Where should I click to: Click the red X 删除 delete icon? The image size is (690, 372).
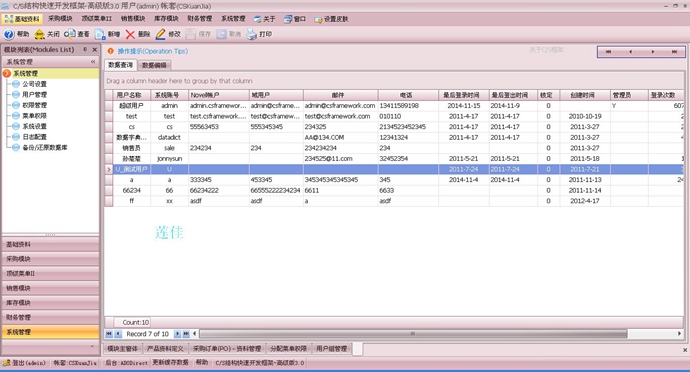coord(130,34)
